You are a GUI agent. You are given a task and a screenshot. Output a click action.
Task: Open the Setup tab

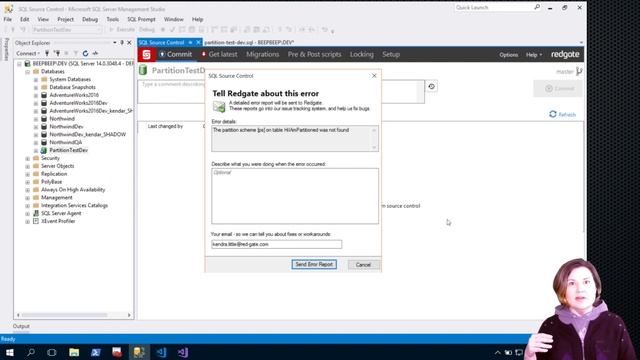pyautogui.click(x=391, y=54)
